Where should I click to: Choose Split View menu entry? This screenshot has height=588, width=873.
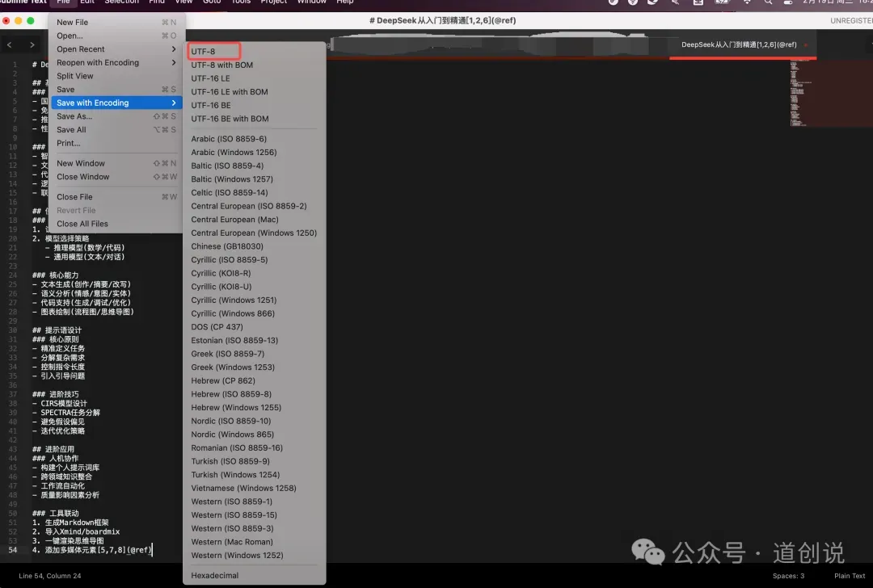click(x=116, y=76)
